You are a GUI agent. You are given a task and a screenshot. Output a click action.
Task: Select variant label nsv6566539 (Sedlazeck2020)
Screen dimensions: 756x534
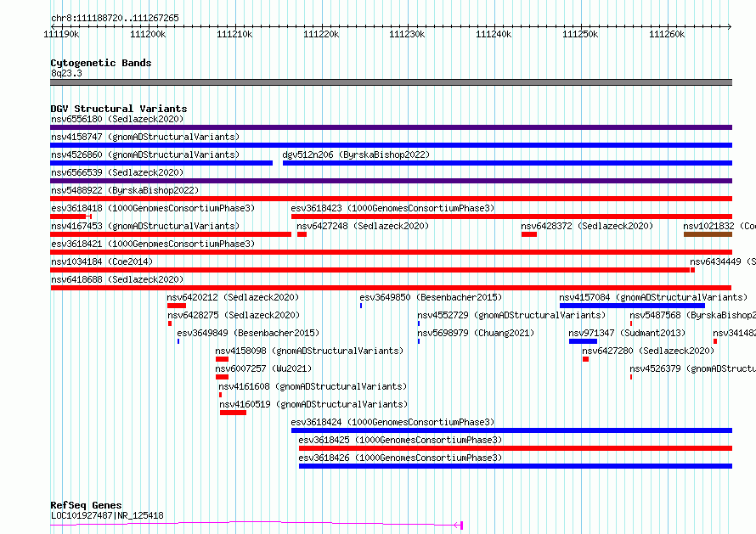point(117,172)
